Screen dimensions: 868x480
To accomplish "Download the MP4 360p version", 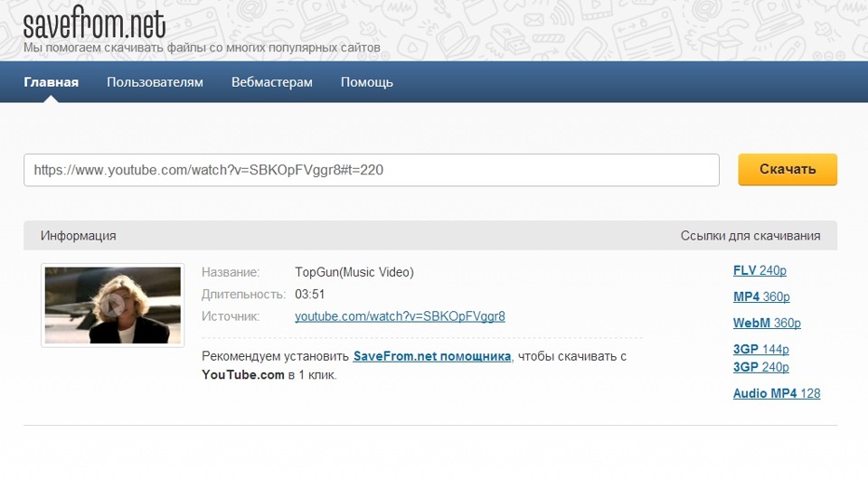I will tap(761, 296).
